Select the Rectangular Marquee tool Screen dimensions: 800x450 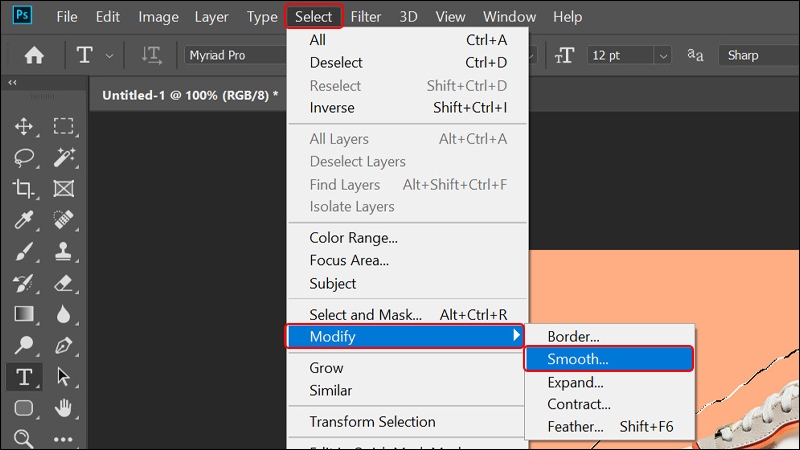(x=63, y=126)
